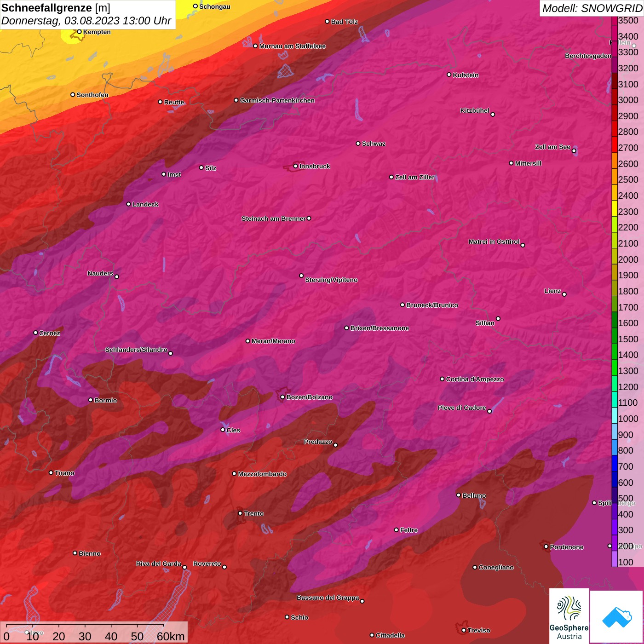Viewport: 644px width, 644px height.
Task: Pick the Cortina d'Ampezzo marker dot
Action: pos(442,379)
